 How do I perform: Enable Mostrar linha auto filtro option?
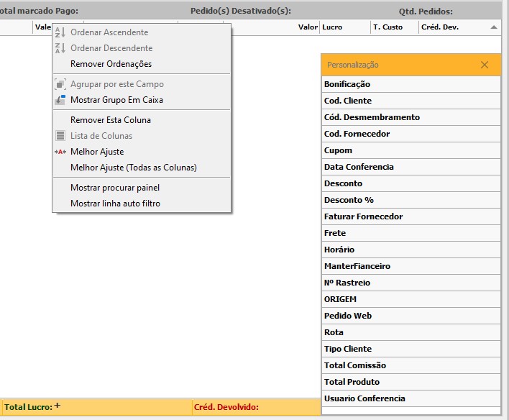115,204
